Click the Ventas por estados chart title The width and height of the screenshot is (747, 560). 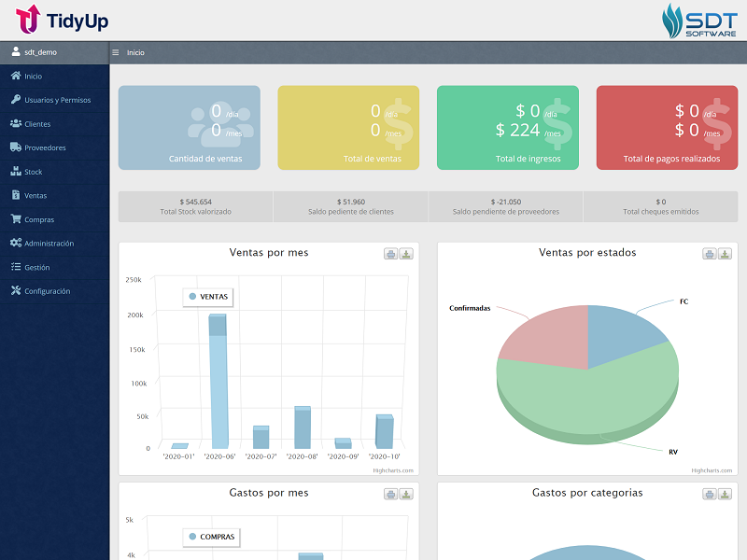[x=587, y=252]
